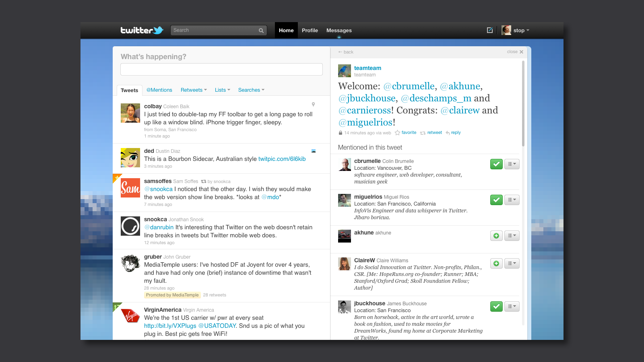
Task: Click the photo icon on ded's tweet
Action: coord(314,151)
